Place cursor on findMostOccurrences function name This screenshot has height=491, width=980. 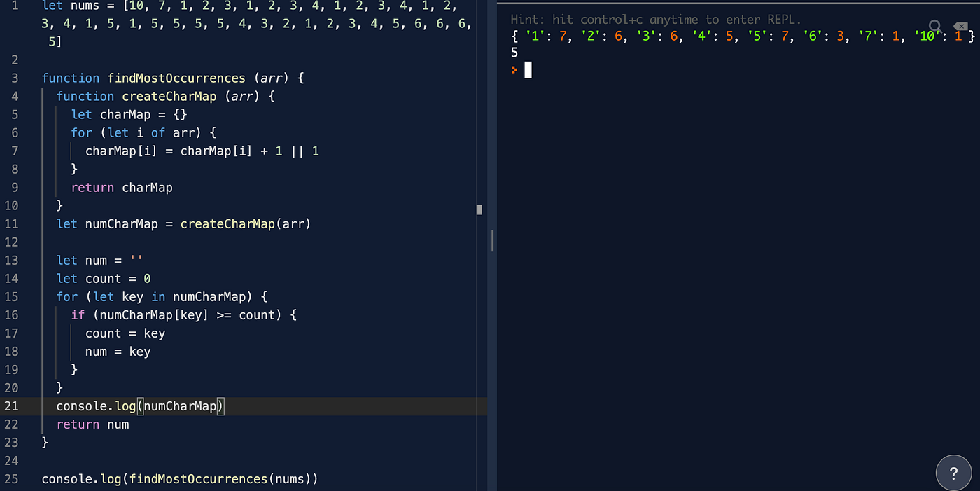coord(176,78)
